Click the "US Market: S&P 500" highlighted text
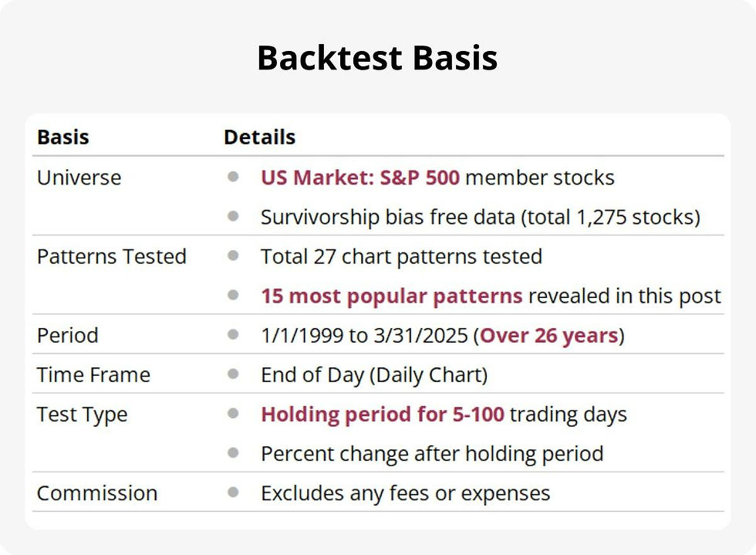This screenshot has width=756, height=555. 359,178
